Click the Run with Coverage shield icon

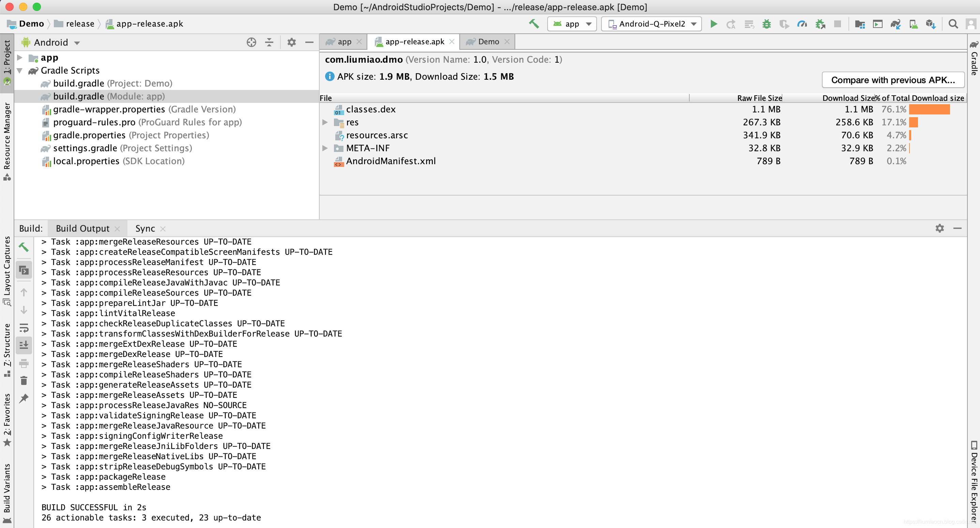(x=784, y=24)
